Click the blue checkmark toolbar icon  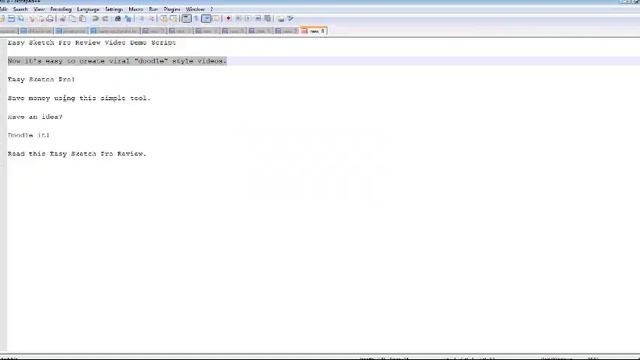[290, 19]
